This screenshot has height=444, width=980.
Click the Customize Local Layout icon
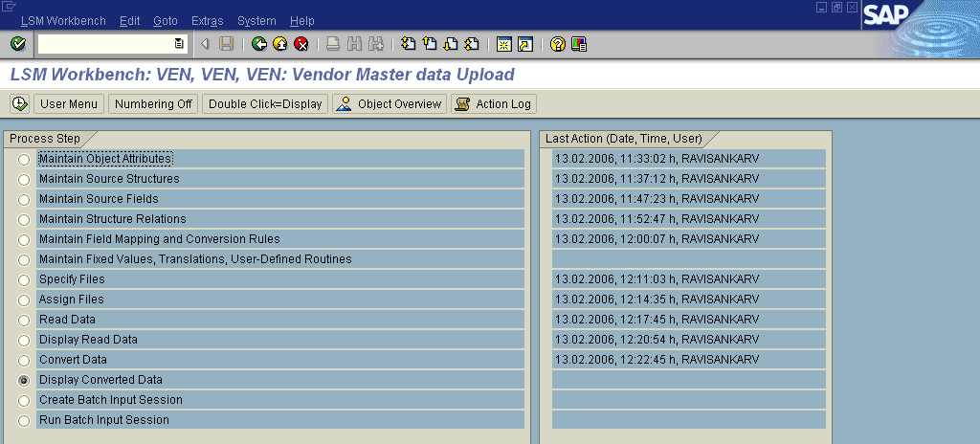(x=579, y=44)
